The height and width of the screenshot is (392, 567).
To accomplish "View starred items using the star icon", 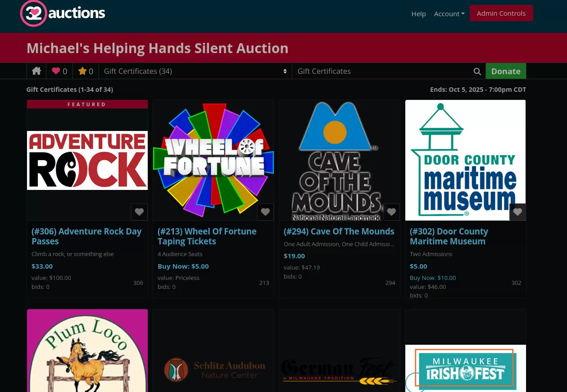I will click(85, 71).
